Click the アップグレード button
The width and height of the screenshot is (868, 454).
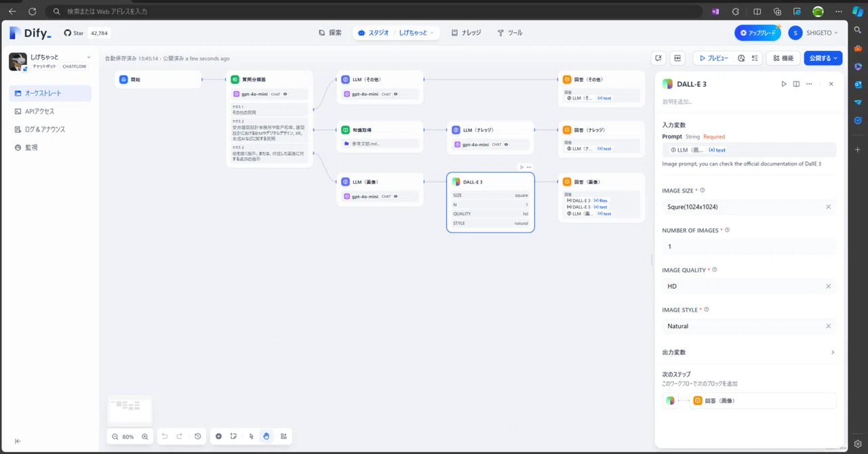click(757, 33)
